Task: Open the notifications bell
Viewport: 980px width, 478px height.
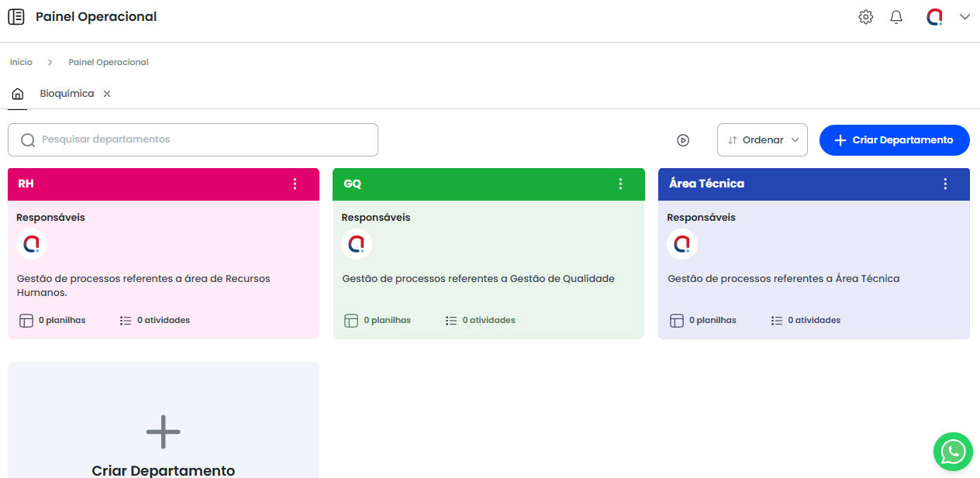Action: click(x=896, y=17)
